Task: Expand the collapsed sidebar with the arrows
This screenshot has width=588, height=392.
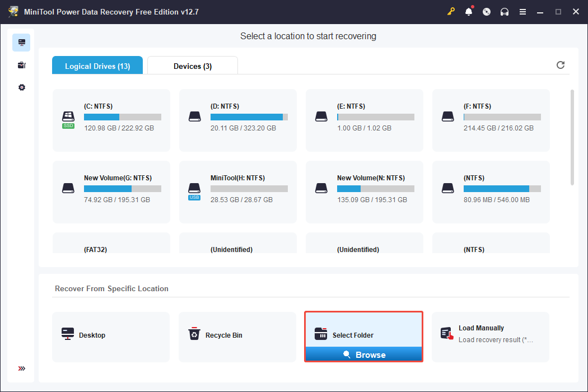Action: [21, 368]
